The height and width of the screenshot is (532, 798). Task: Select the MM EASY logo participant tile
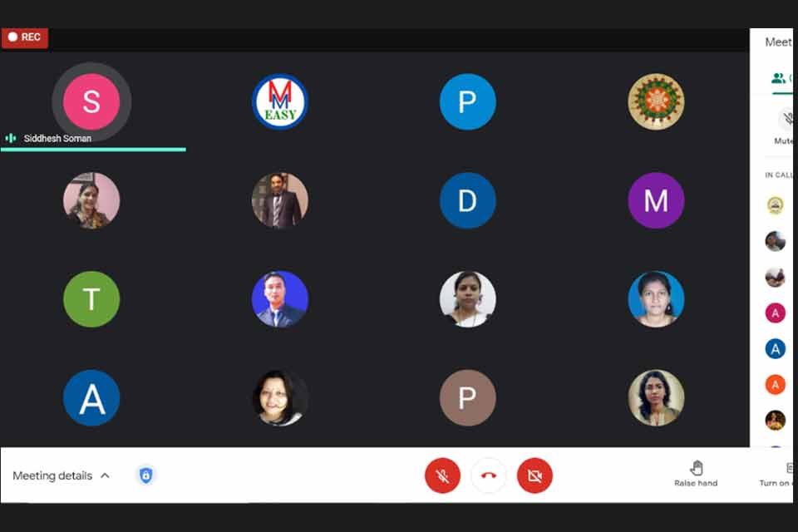pyautogui.click(x=280, y=101)
